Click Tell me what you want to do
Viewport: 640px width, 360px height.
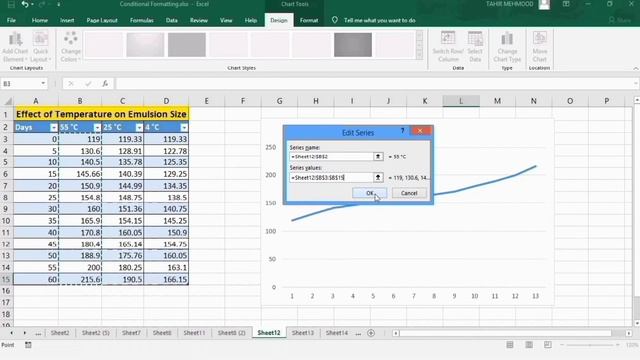[380, 20]
